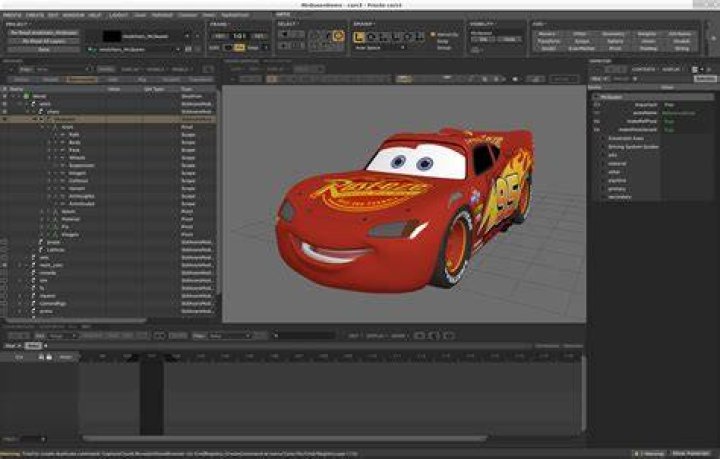Select the primary row in properties panel
Image resolution: width=720 pixels, height=459 pixels.
652,189
